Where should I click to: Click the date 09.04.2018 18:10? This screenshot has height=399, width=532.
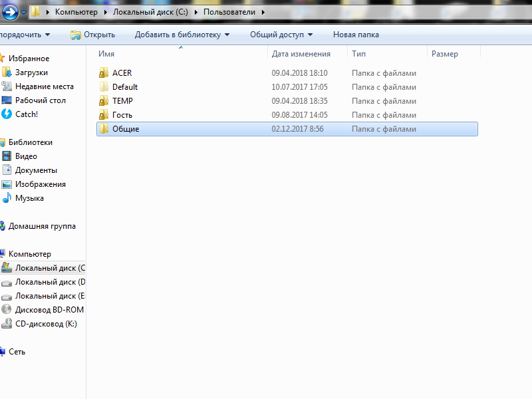pos(300,73)
